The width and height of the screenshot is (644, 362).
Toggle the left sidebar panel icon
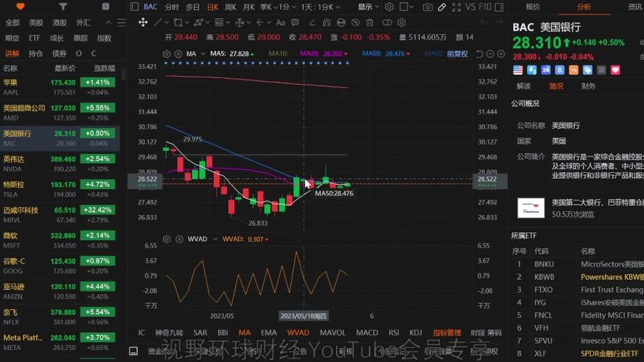click(134, 7)
